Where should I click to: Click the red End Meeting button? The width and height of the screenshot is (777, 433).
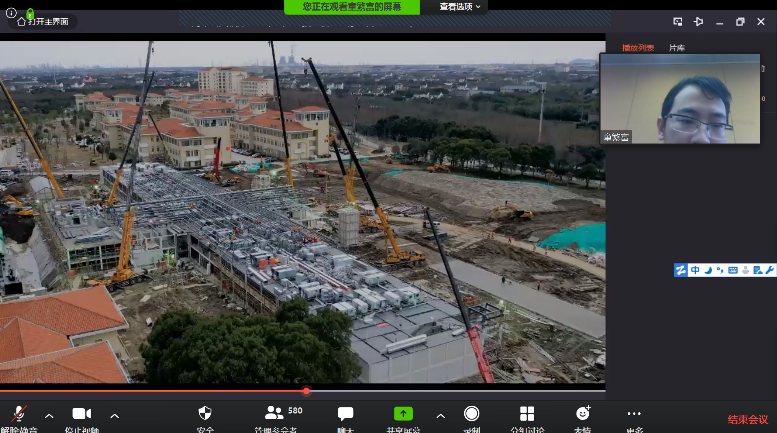tap(747, 419)
